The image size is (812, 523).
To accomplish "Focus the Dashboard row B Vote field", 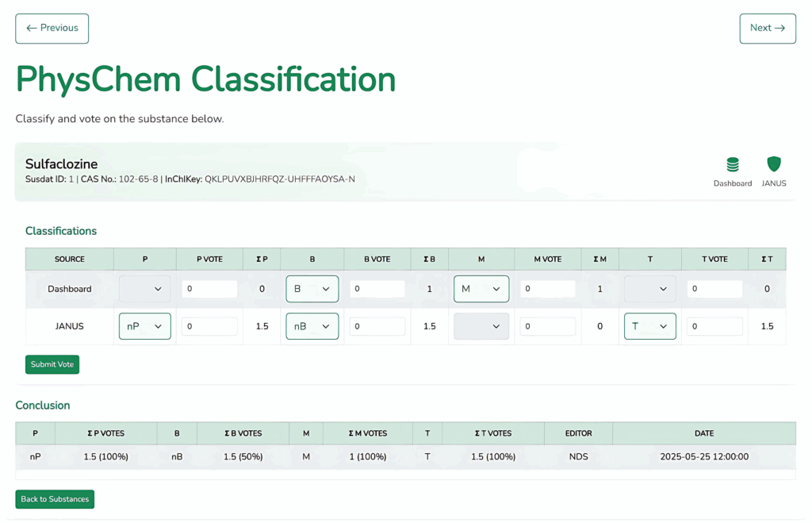I will tap(377, 289).
